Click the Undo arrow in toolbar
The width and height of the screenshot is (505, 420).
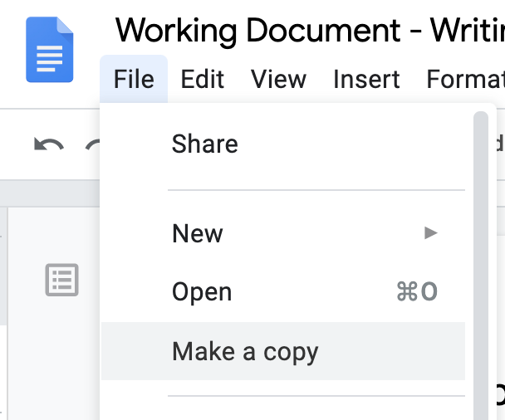[48, 144]
